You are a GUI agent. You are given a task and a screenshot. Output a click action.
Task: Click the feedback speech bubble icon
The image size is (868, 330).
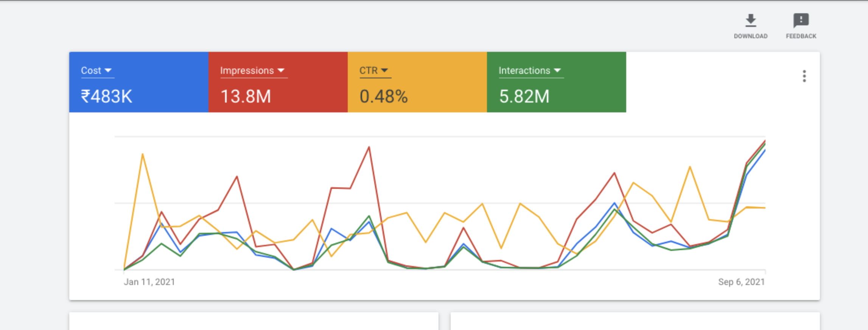pos(801,20)
